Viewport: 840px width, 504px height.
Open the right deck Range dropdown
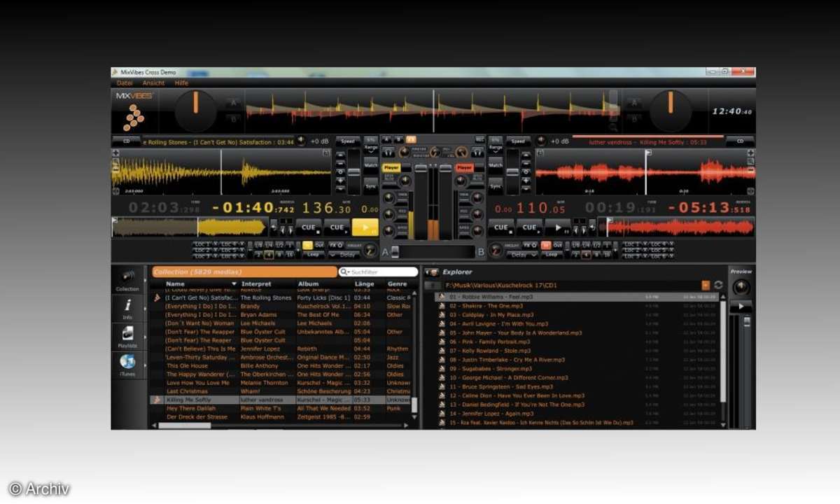[x=496, y=148]
